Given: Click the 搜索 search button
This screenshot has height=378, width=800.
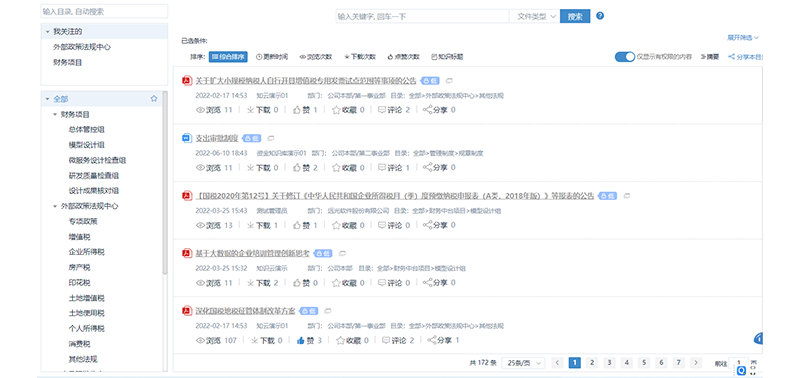Looking at the screenshot, I should [575, 16].
